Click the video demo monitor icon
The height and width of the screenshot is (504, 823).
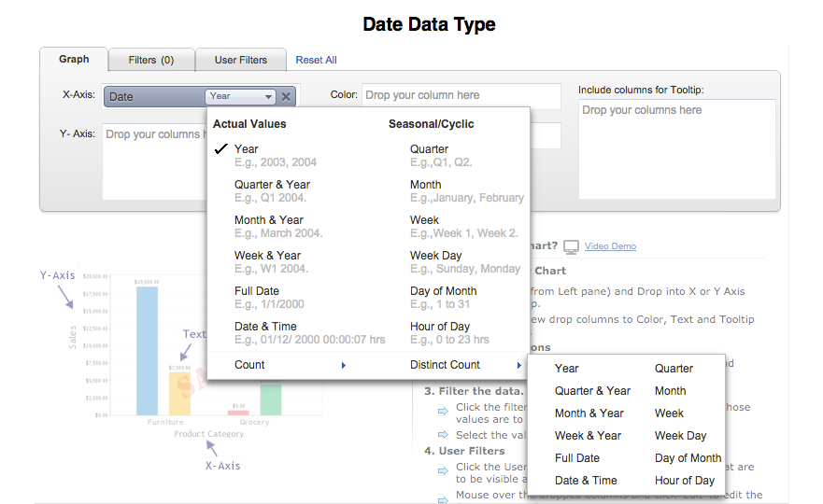point(571,246)
